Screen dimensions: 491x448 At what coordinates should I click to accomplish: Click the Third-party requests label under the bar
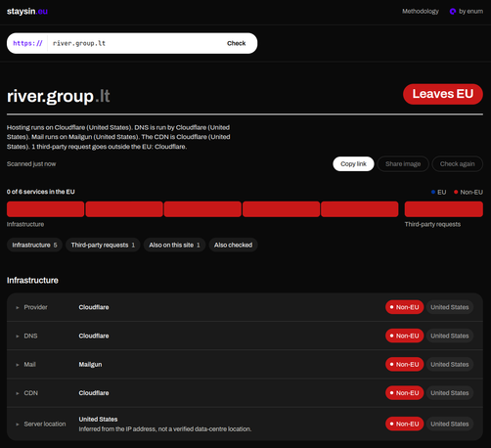click(x=432, y=224)
